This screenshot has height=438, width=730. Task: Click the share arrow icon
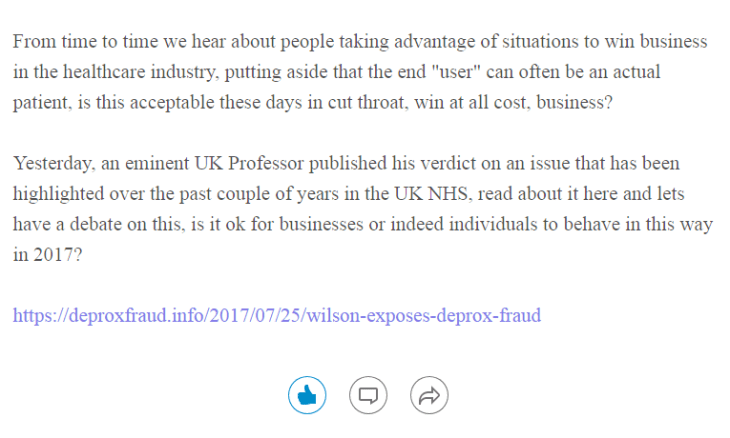tap(429, 396)
